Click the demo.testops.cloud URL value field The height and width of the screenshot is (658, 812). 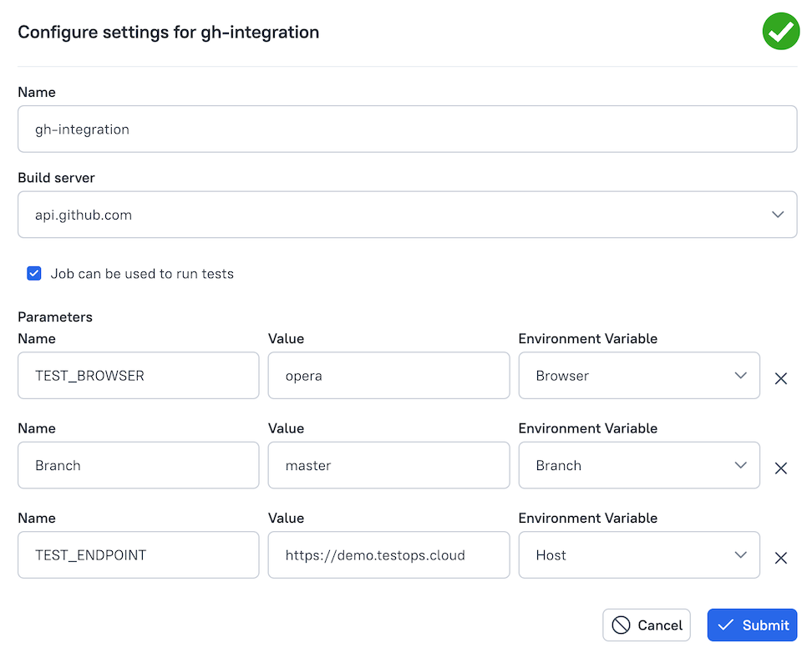tap(388, 554)
